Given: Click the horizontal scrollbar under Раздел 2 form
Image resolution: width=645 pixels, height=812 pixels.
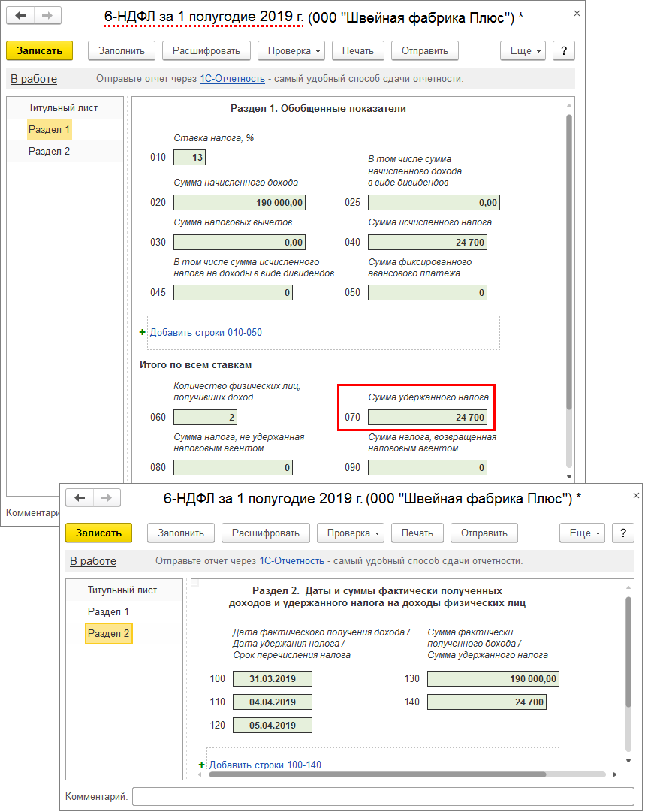Looking at the screenshot, I should pyautogui.click(x=377, y=774).
